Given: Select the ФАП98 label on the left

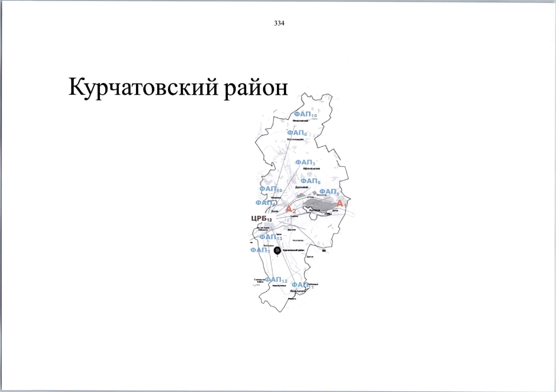Looking at the screenshot, I should point(270,189).
